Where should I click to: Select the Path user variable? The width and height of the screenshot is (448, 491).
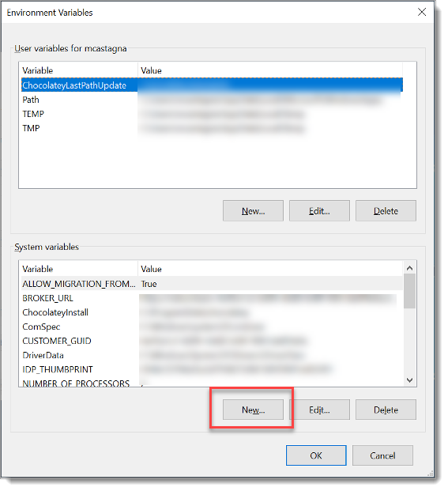coord(212,100)
